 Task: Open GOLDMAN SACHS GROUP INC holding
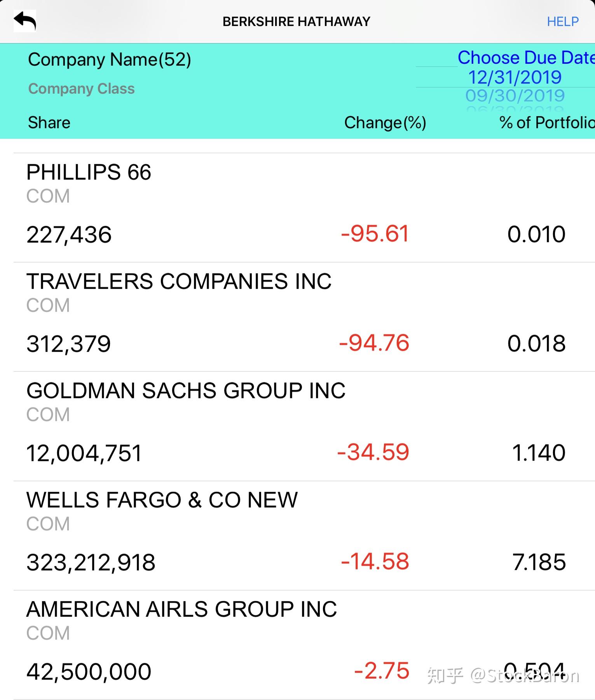[304, 426]
